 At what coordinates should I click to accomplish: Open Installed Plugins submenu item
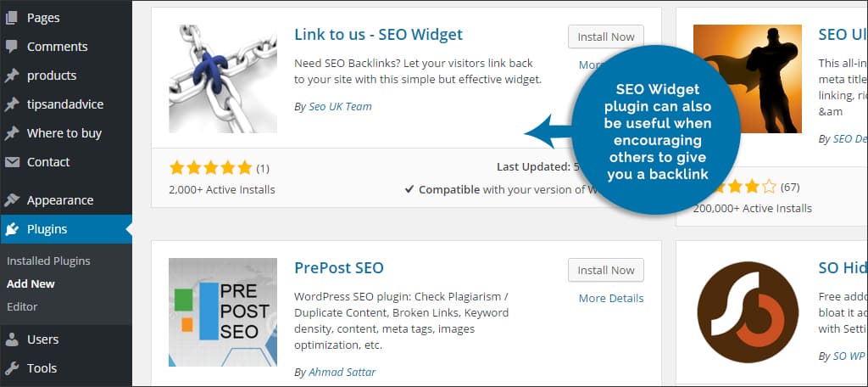48,261
